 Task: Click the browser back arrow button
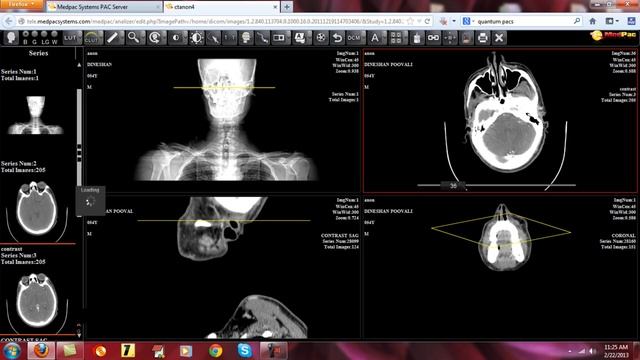tap(9, 21)
